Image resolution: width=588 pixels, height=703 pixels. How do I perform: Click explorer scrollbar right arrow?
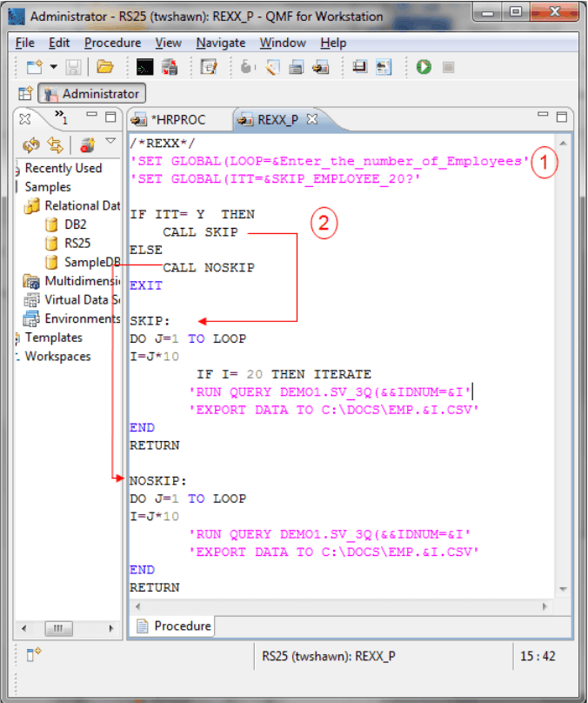click(x=111, y=628)
